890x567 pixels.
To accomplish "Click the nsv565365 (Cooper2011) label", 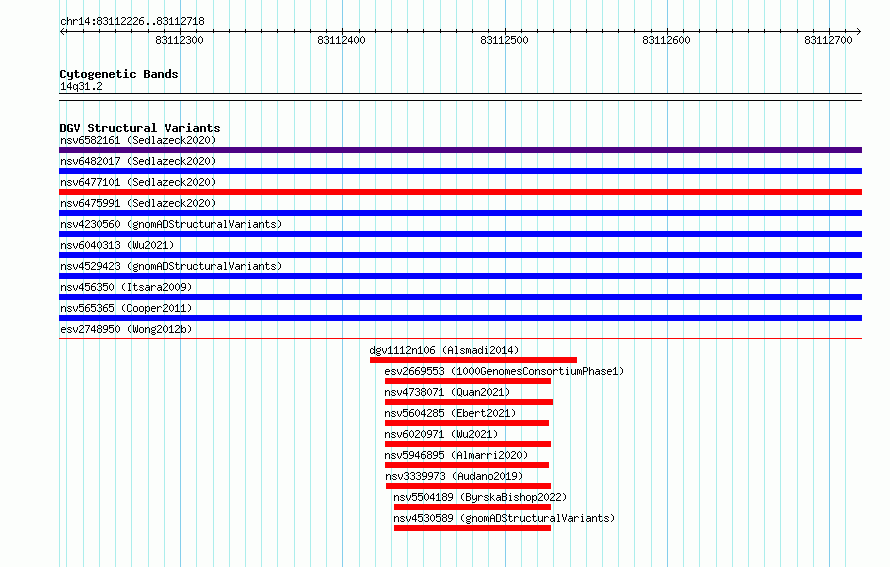I will [x=126, y=308].
